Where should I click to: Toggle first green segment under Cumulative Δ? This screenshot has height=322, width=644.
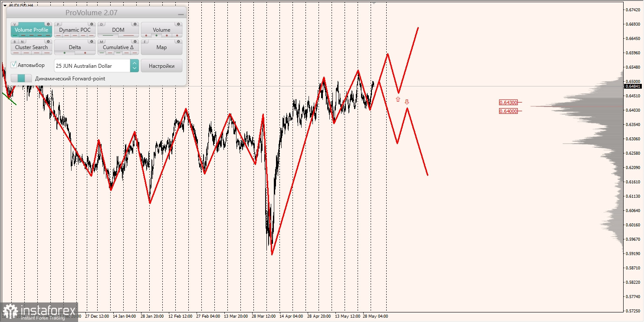point(102,53)
